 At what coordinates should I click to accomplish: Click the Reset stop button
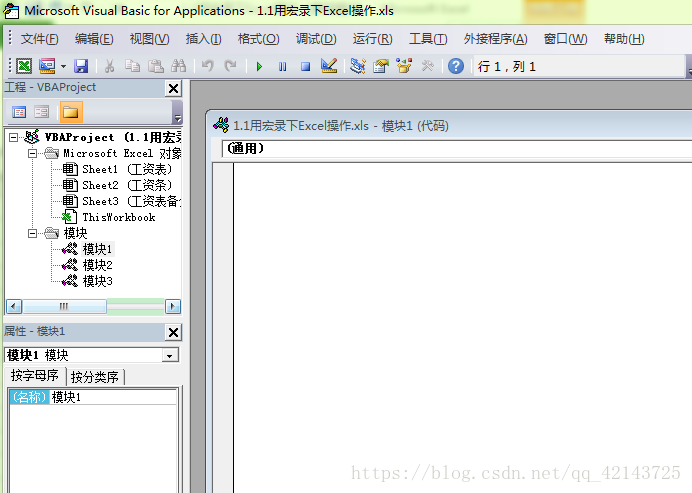305,67
